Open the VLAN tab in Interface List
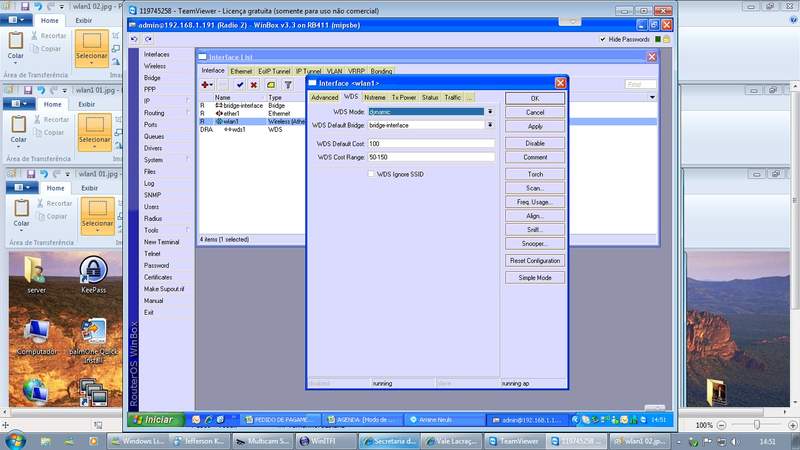 tap(334, 71)
